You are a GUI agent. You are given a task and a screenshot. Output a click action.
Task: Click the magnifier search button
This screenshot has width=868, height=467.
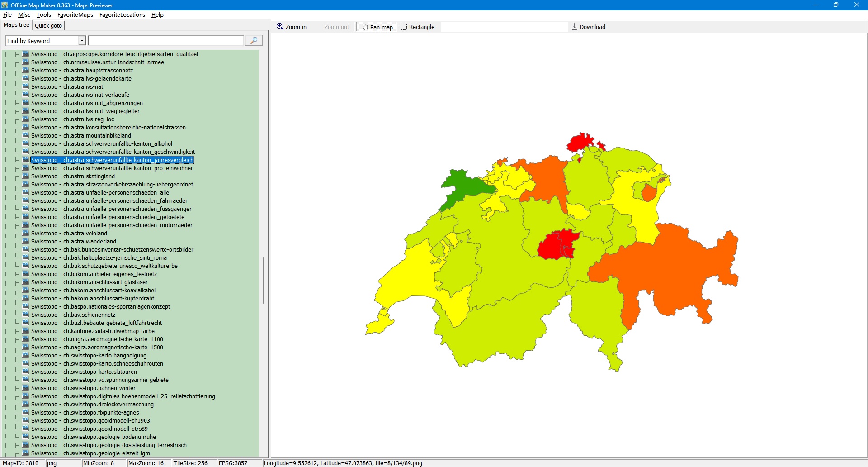point(254,41)
